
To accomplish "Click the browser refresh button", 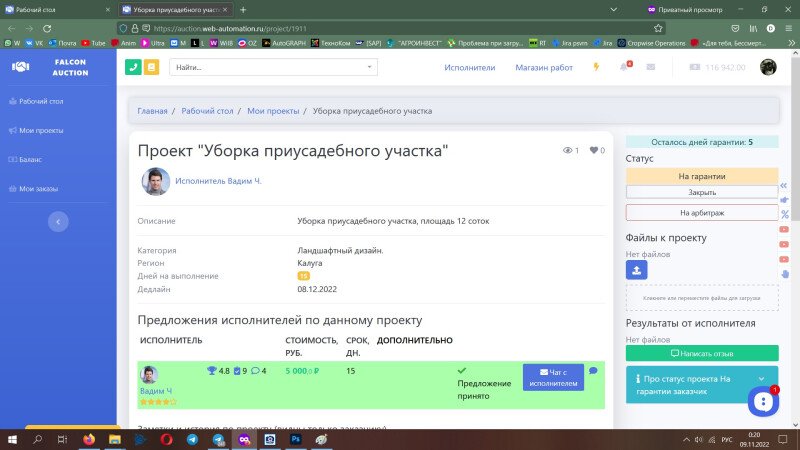I will [x=47, y=29].
